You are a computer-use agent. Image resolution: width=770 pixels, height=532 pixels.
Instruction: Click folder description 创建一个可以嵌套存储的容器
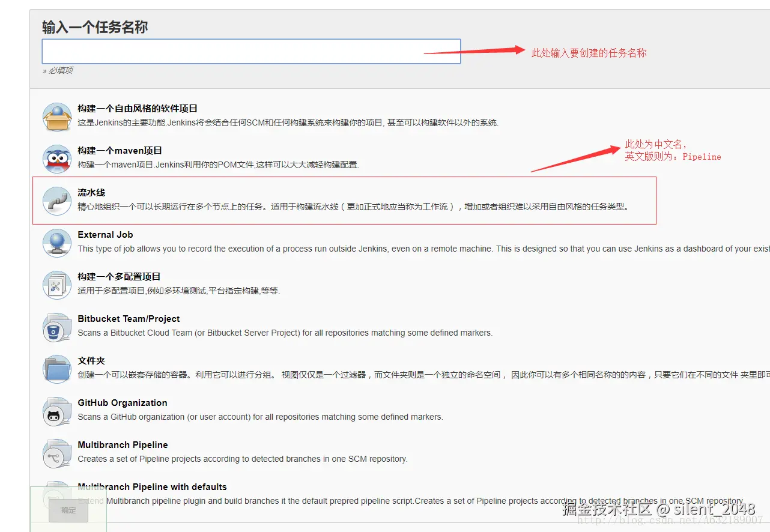423,375
